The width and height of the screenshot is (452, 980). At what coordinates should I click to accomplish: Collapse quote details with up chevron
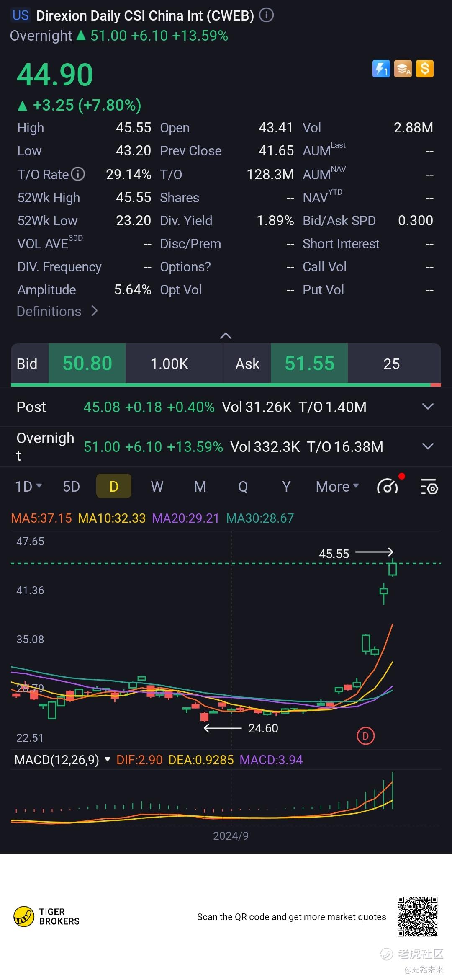(x=226, y=335)
